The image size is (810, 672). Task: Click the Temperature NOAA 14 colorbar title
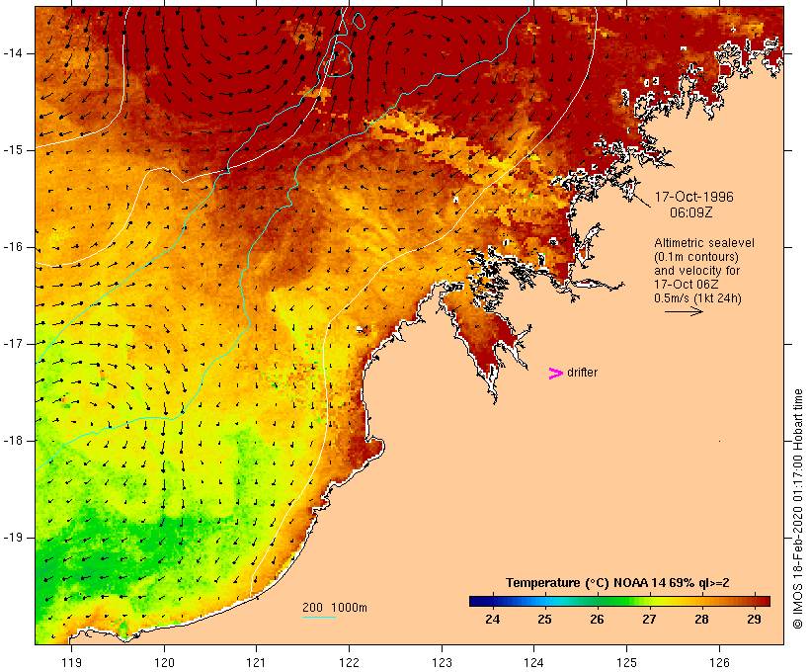click(x=617, y=583)
